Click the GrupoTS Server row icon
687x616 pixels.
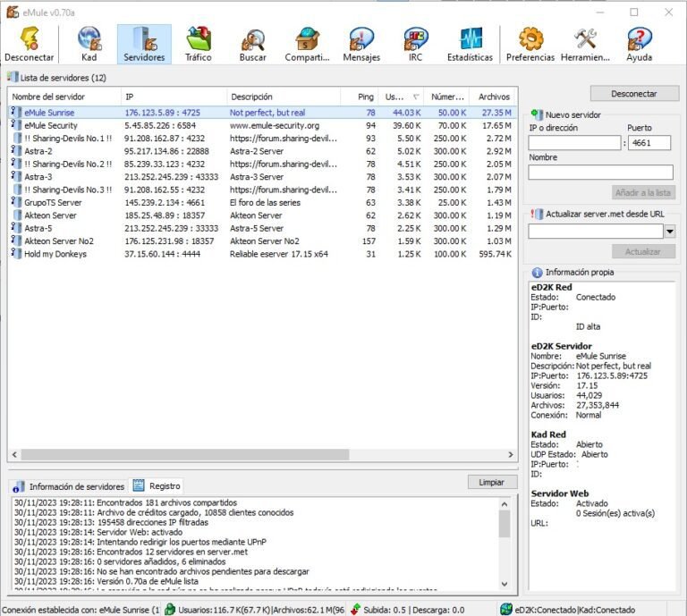point(16,202)
